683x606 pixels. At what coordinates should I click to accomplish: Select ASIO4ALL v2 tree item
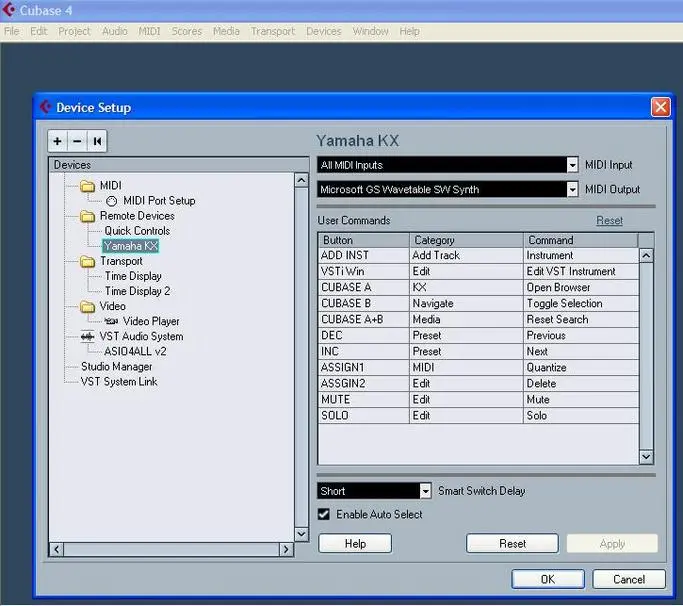coord(135,351)
